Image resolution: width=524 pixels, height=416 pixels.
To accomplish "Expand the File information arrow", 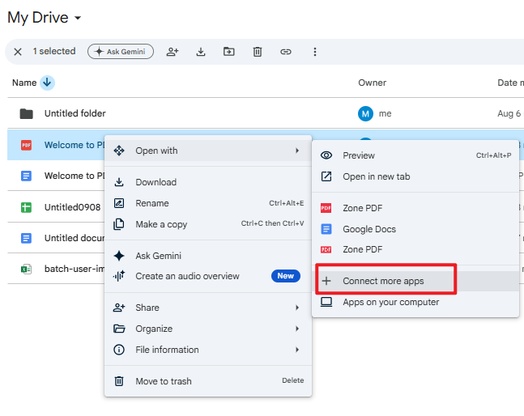I will coord(297,350).
